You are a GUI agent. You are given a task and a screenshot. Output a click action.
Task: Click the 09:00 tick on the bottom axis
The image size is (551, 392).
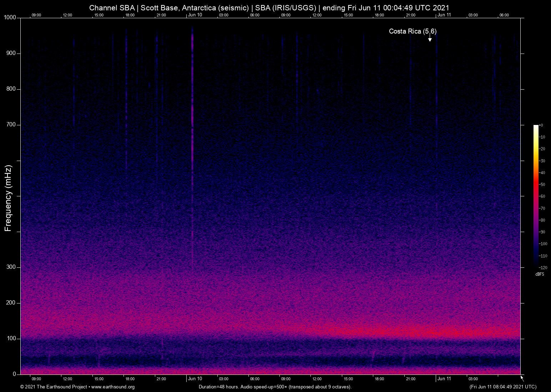(x=36, y=379)
